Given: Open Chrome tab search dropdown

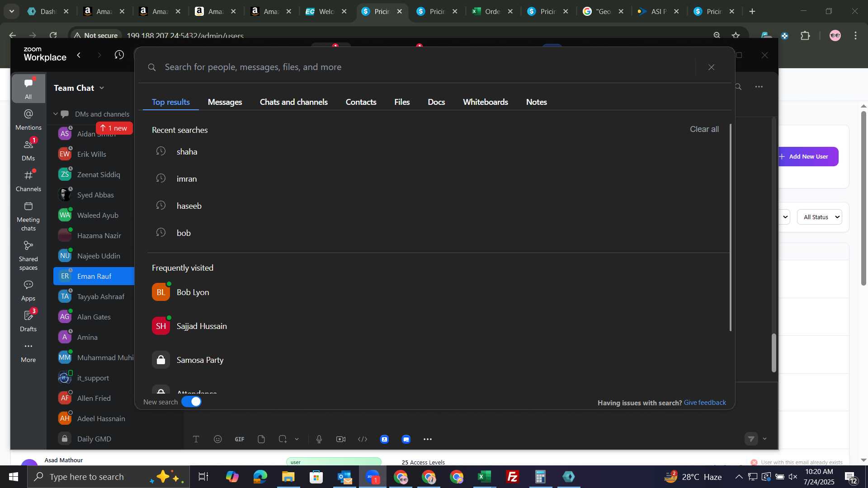Looking at the screenshot, I should 11,11.
